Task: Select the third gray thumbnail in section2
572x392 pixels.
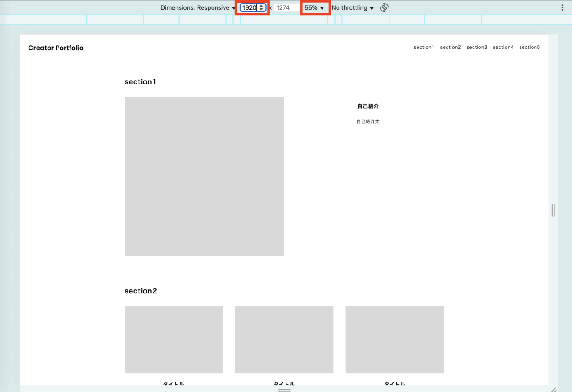Action: pos(394,339)
